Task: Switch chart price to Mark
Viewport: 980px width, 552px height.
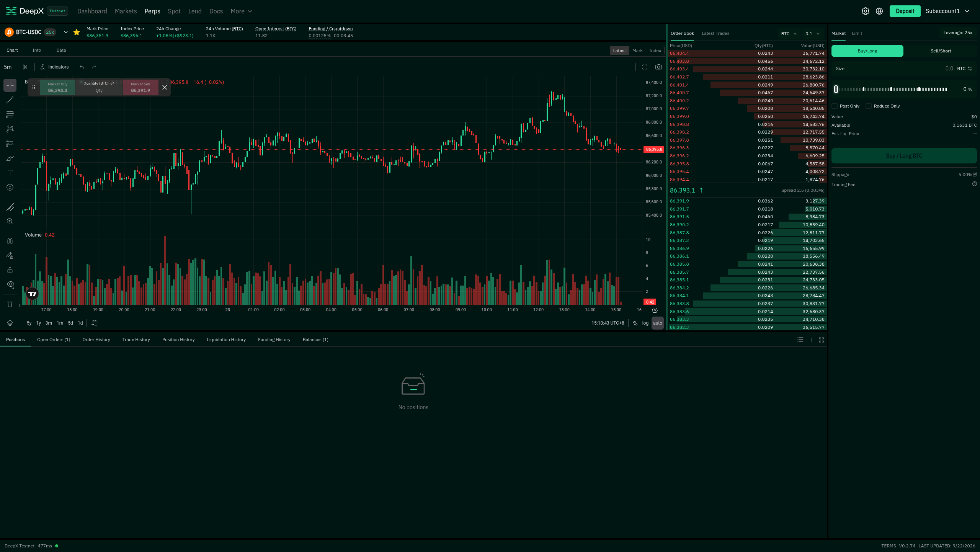Action: tap(637, 51)
